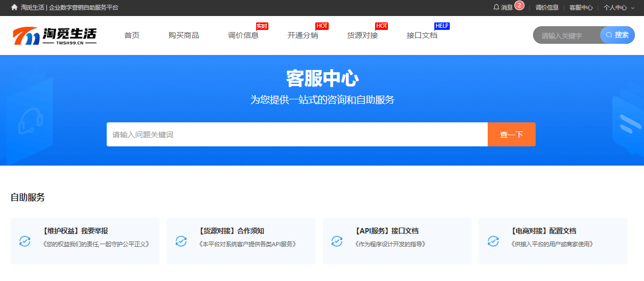This screenshot has height=281, width=644.
Task: Click the orange 查一下 button
Action: tap(512, 135)
